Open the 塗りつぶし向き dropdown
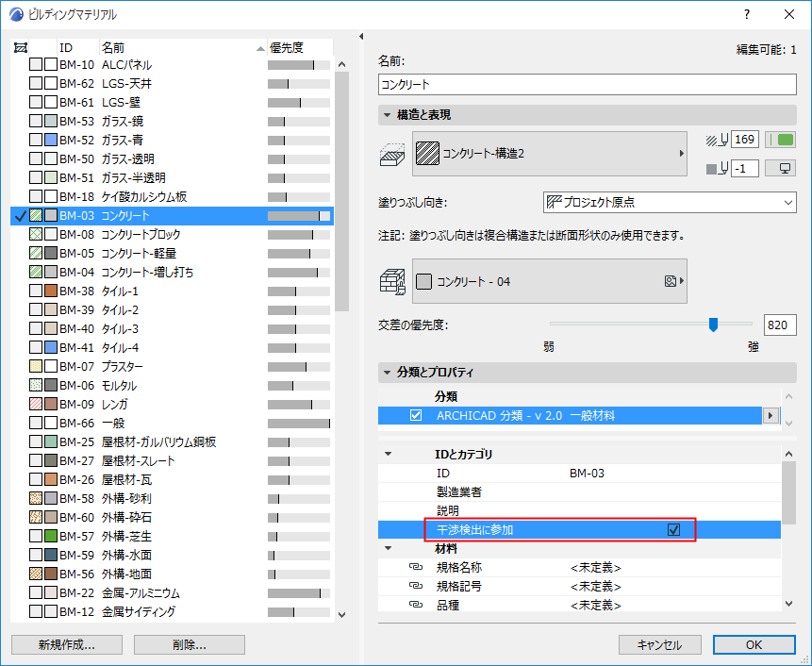Image resolution: width=812 pixels, height=666 pixels. point(670,203)
